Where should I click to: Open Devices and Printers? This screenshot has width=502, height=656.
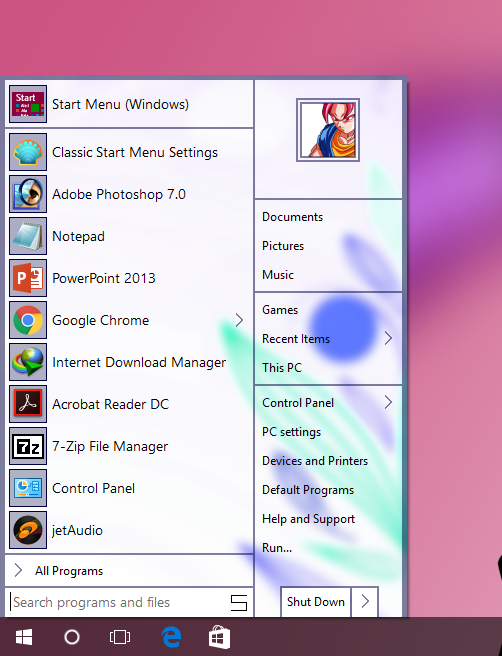tap(315, 461)
